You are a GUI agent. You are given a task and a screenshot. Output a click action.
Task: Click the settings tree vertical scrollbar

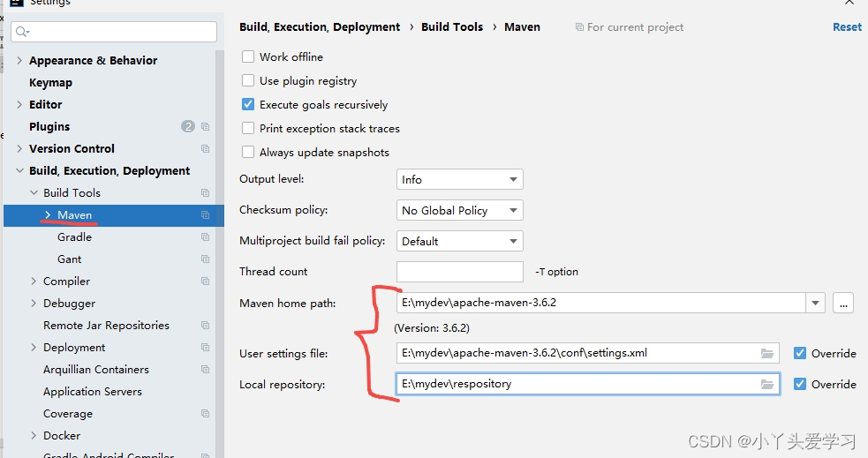[220, 254]
